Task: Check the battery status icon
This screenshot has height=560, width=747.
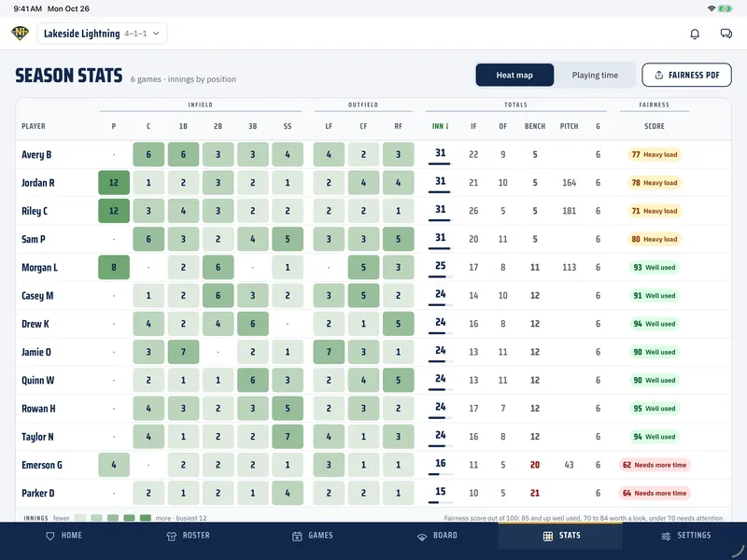Action: click(726, 8)
